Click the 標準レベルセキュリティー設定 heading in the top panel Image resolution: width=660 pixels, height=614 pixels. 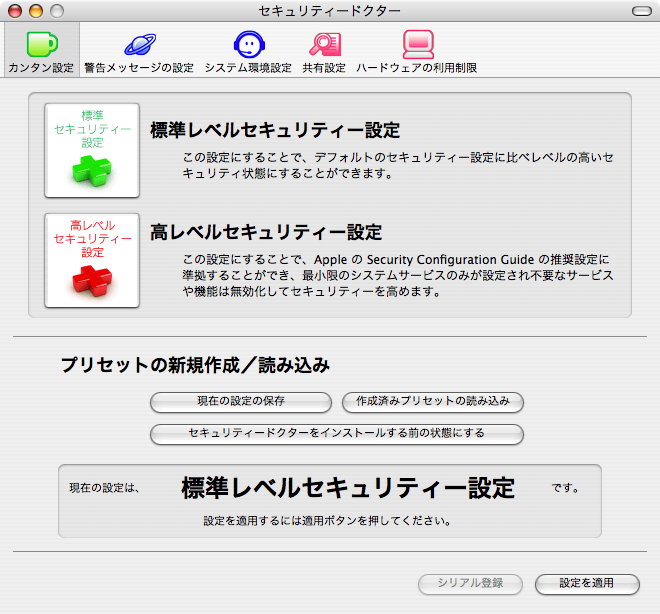tap(275, 130)
